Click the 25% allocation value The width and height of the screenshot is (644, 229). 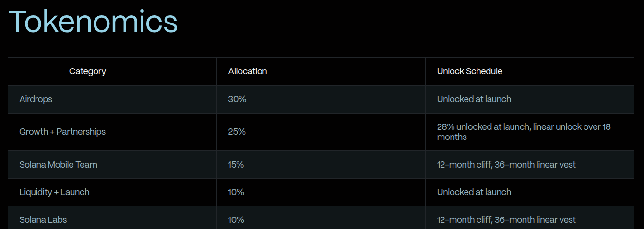click(237, 131)
